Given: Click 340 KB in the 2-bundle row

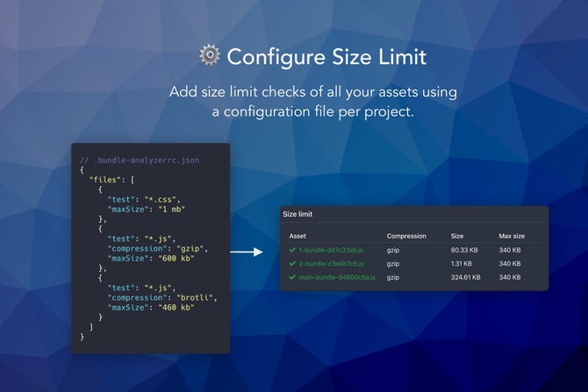Looking at the screenshot, I should [x=510, y=263].
